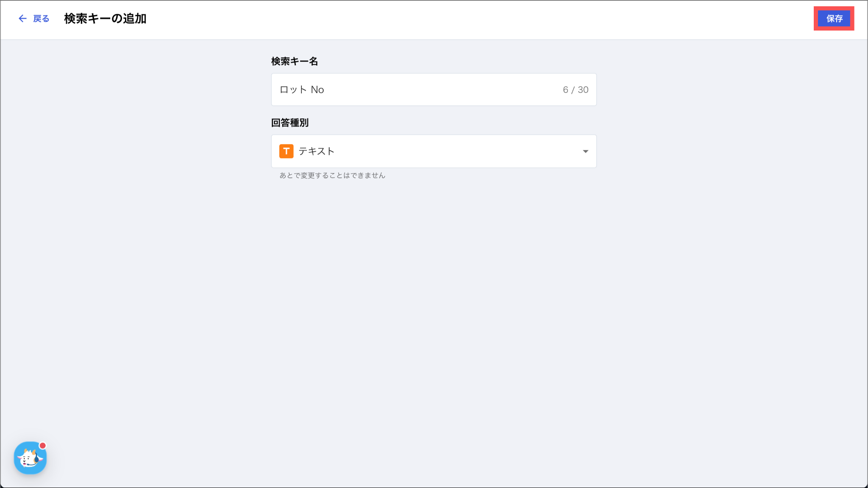Image resolution: width=868 pixels, height=488 pixels.
Task: Click the dropdown caret arrow
Action: pyautogui.click(x=585, y=151)
